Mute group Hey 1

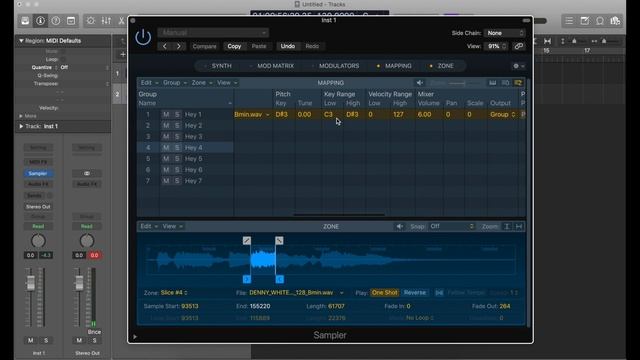tap(166, 115)
